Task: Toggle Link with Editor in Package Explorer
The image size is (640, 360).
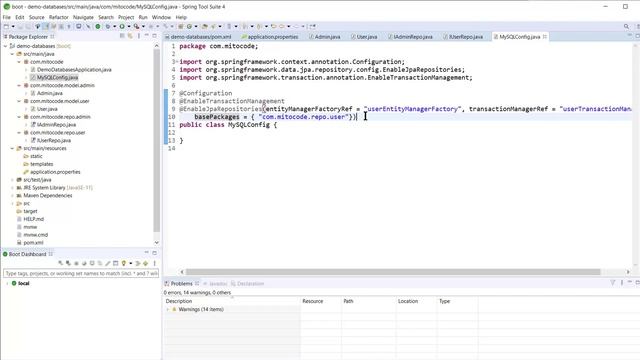Action: pos(130,36)
